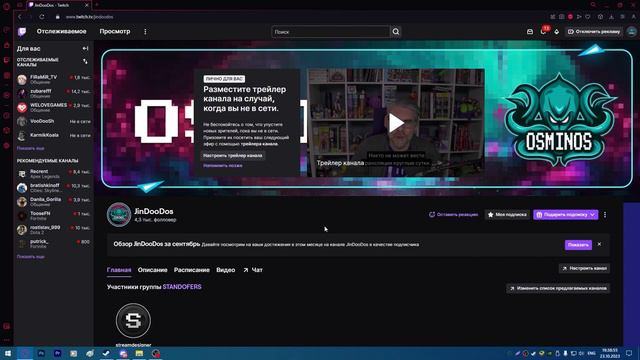
Task: Open the Danila_Gorilla recommended channel
Action: (53, 202)
